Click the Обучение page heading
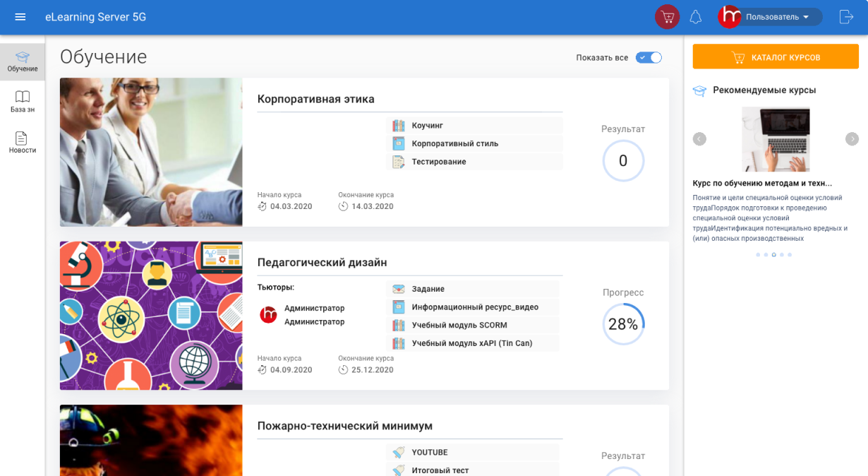Image resolution: width=868 pixels, height=476 pixels. tap(103, 56)
